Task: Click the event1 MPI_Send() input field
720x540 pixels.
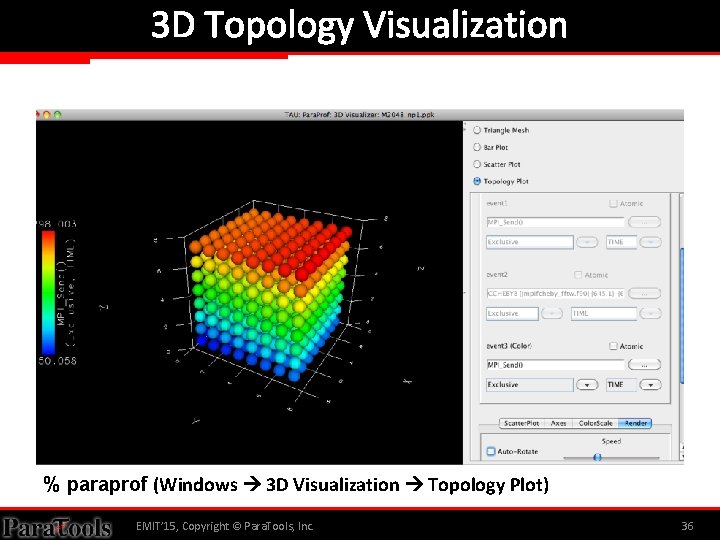Action: pos(555,222)
